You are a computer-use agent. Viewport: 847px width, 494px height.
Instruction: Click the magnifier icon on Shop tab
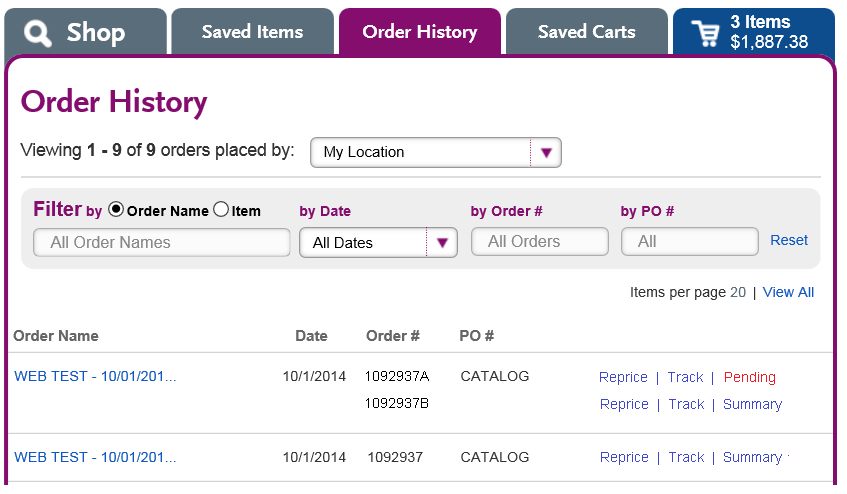coord(38,33)
